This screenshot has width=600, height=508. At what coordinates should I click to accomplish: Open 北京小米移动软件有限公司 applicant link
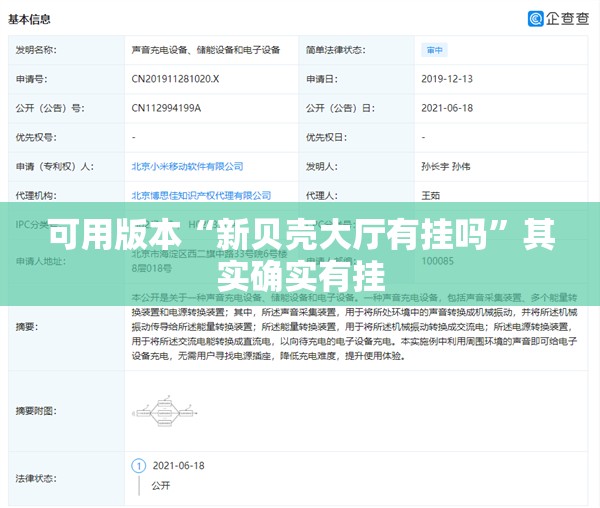(188, 166)
